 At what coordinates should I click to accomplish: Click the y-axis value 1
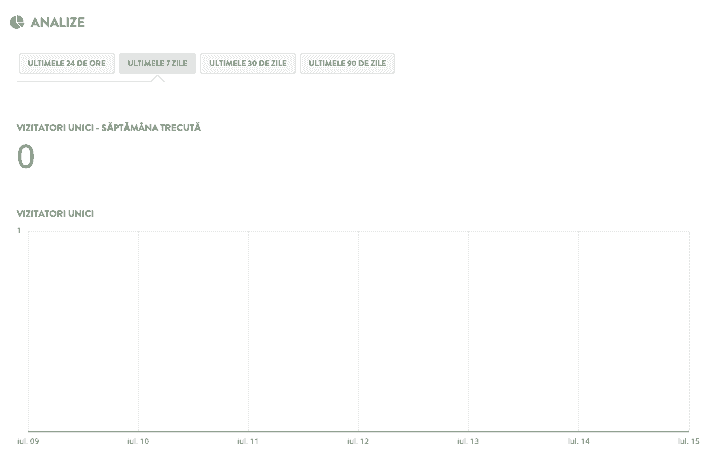pyautogui.click(x=19, y=231)
